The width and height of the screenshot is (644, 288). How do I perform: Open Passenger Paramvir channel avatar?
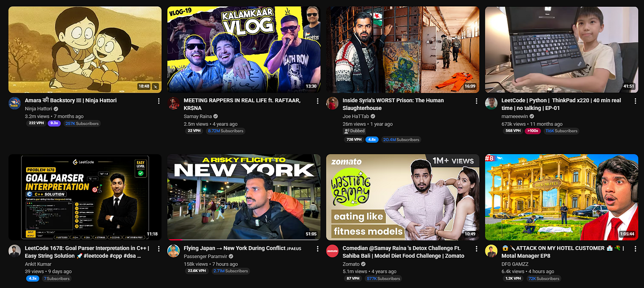(x=173, y=251)
